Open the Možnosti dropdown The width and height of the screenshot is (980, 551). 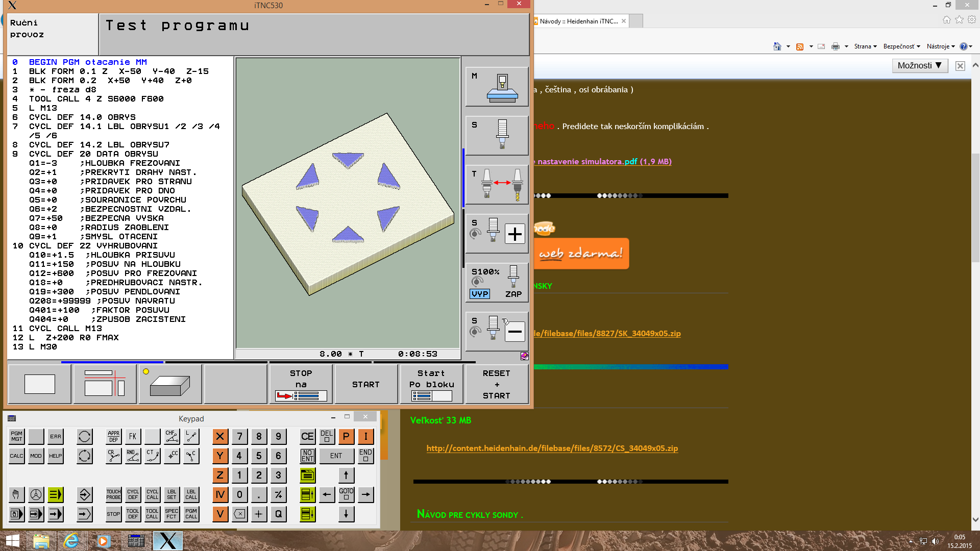click(920, 65)
